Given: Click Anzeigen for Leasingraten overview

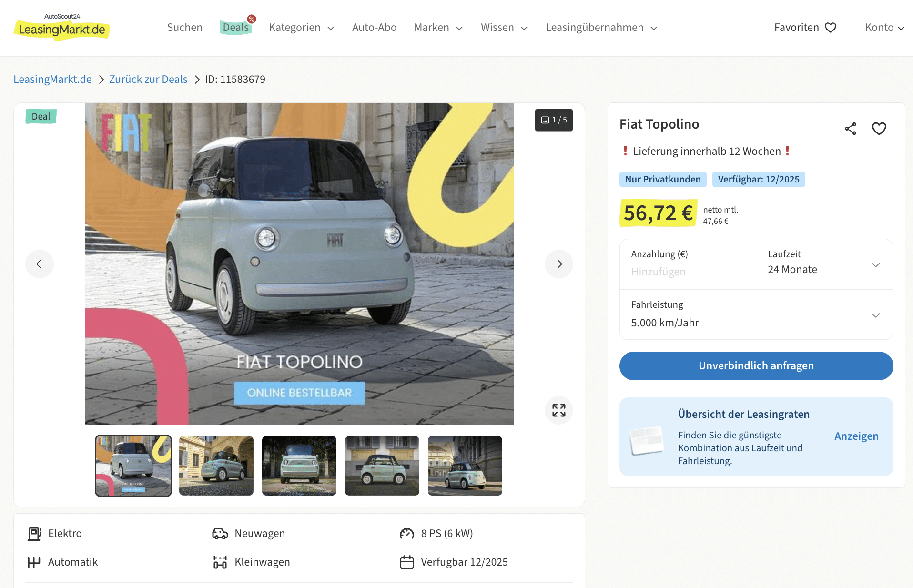Looking at the screenshot, I should pos(856,436).
